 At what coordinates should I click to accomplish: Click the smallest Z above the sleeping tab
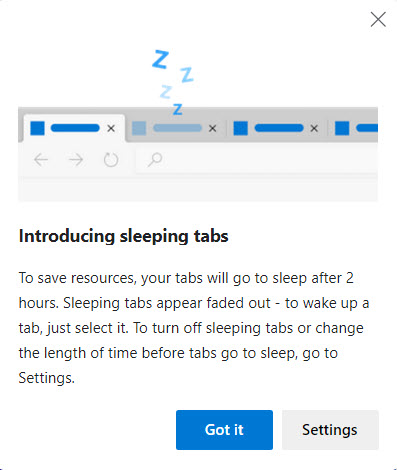(x=178, y=109)
